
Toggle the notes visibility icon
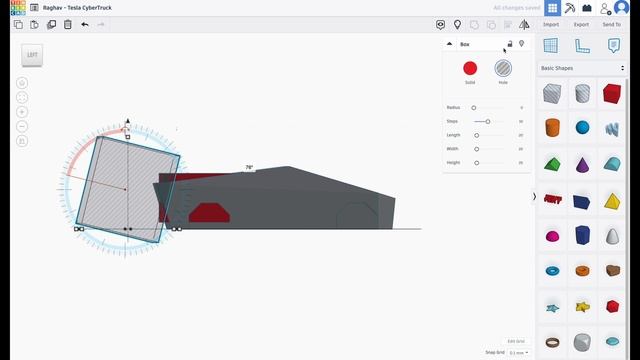[x=440, y=24]
